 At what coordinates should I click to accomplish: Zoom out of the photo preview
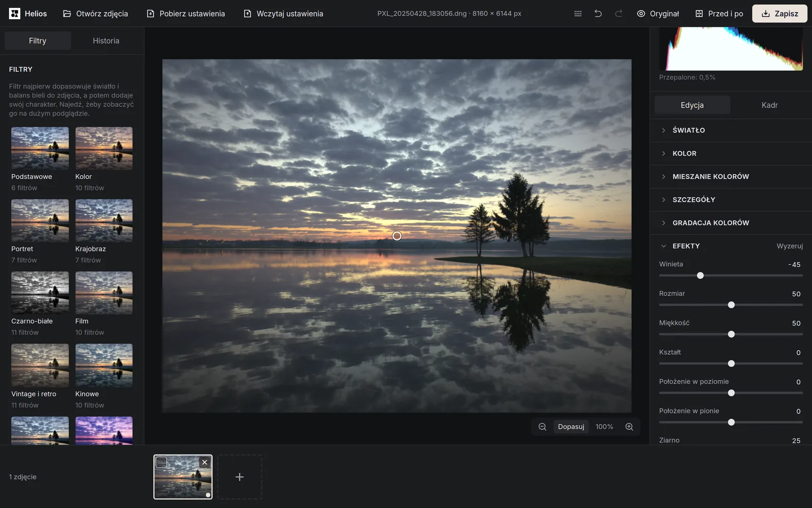pyautogui.click(x=542, y=427)
